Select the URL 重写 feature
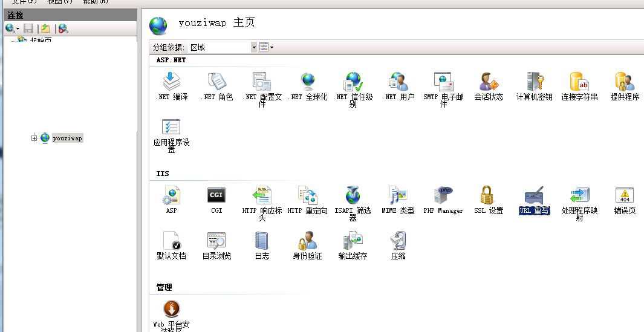 coord(535,200)
